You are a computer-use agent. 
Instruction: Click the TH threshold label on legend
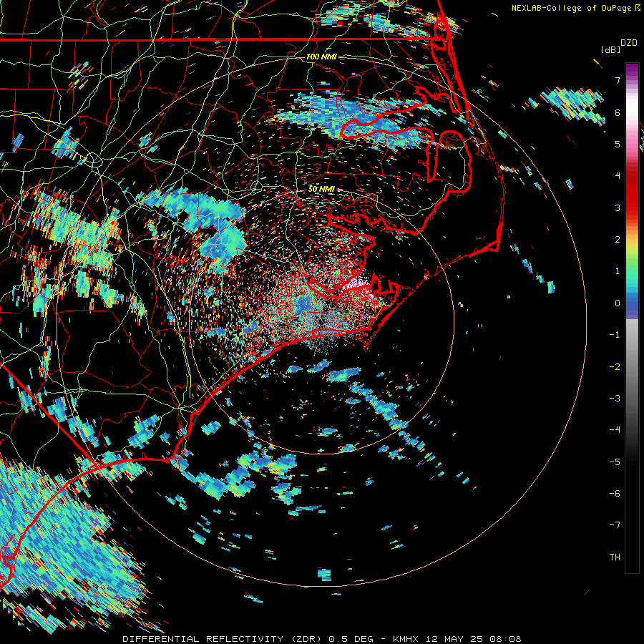coord(615,557)
